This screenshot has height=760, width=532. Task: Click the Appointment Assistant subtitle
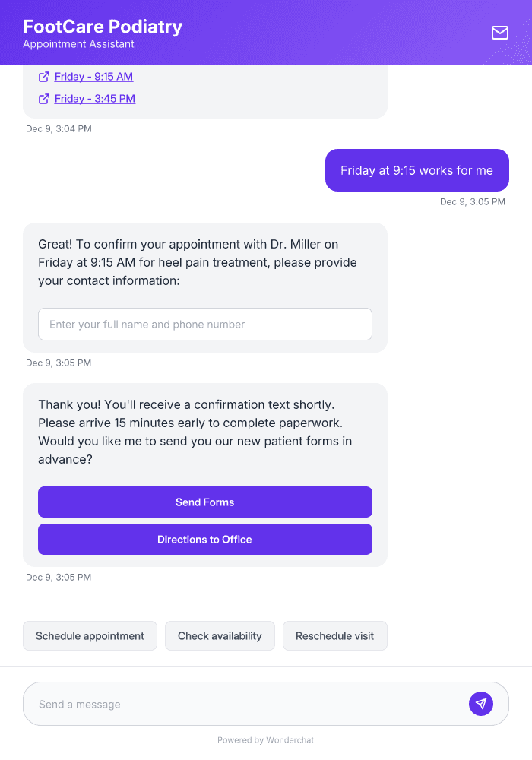click(x=77, y=44)
